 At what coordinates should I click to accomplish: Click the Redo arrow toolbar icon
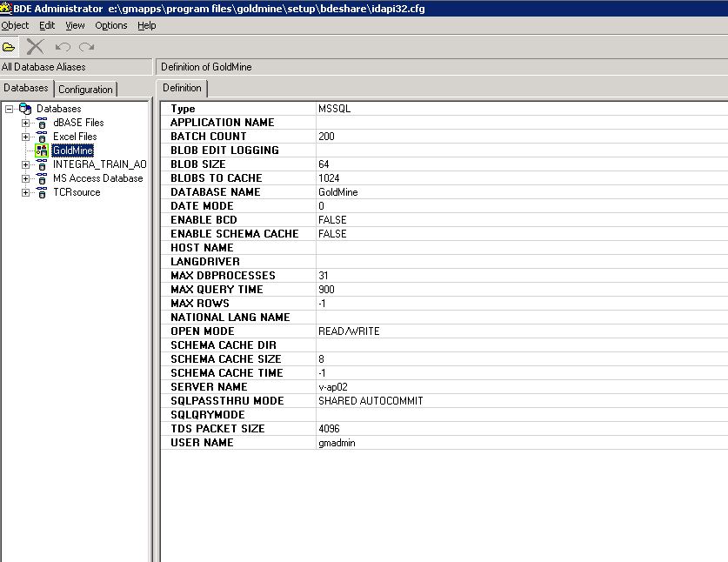[x=86, y=47]
